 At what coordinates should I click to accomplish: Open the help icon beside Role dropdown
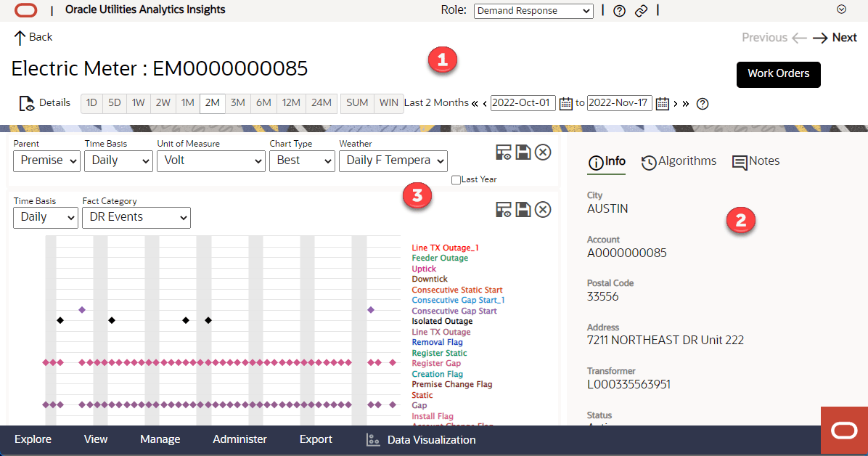620,10
